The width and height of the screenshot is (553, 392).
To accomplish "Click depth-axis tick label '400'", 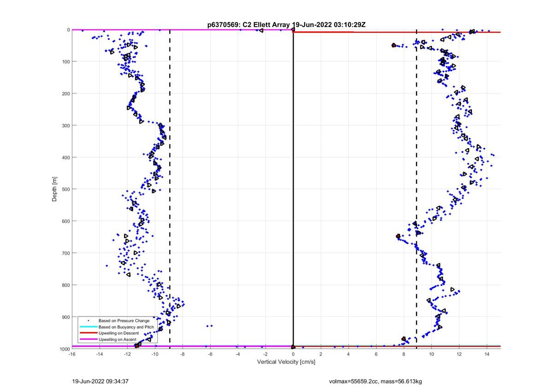I will point(65,158).
